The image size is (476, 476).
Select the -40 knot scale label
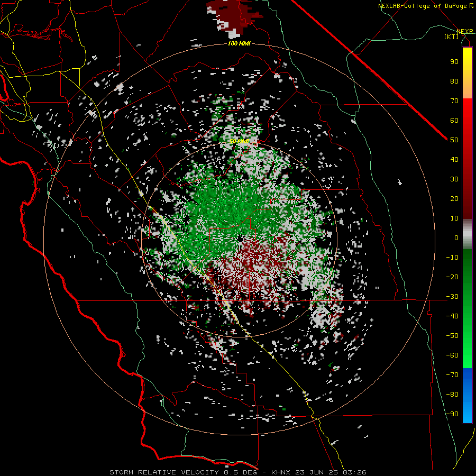coord(452,316)
